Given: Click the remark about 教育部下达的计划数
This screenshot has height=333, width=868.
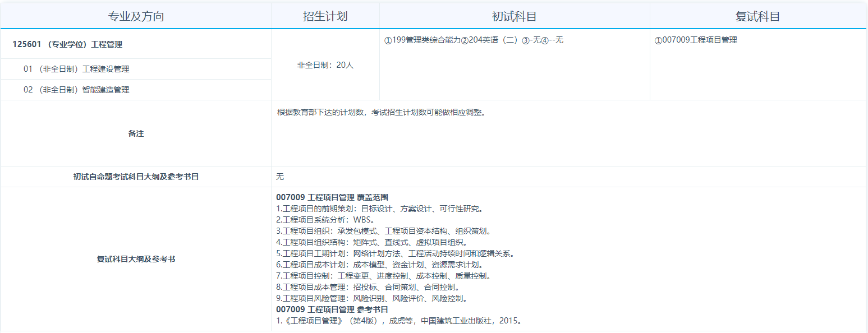Looking at the screenshot, I should click(380, 112).
